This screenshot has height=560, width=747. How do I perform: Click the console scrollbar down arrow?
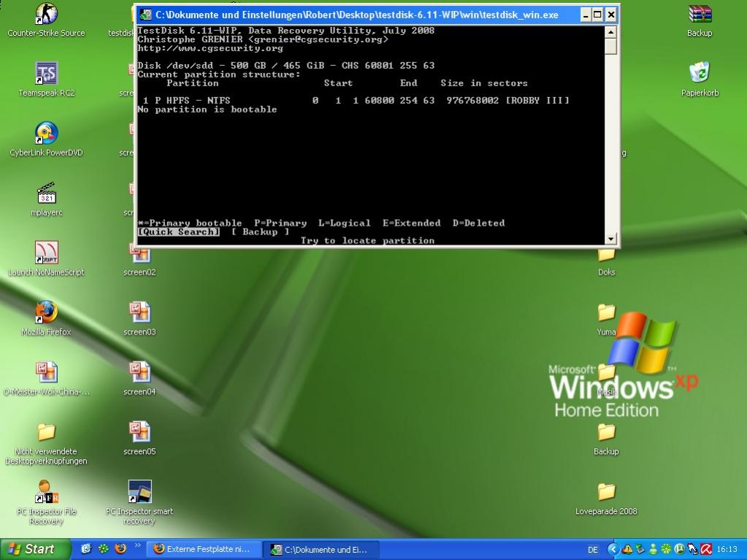(610, 239)
